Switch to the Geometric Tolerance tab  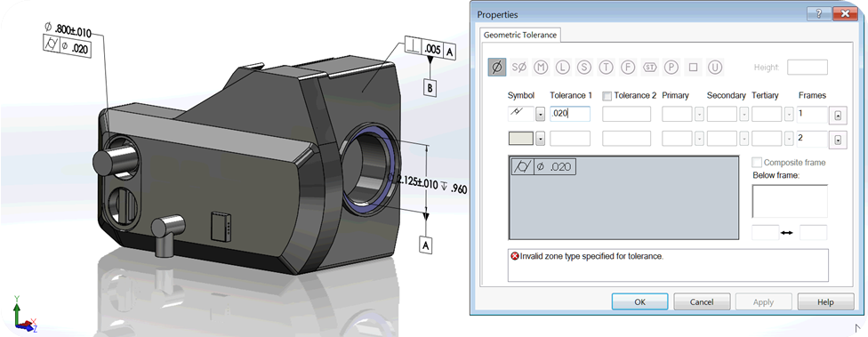pyautogui.click(x=519, y=35)
